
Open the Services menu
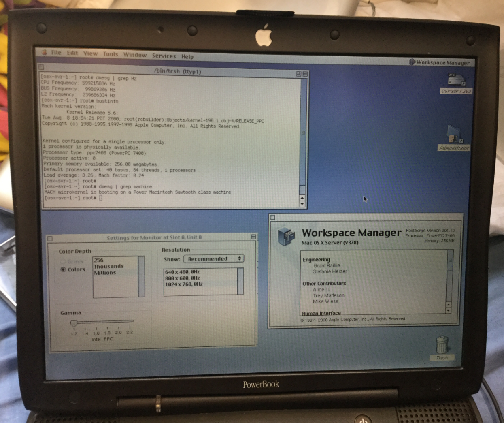(164, 56)
